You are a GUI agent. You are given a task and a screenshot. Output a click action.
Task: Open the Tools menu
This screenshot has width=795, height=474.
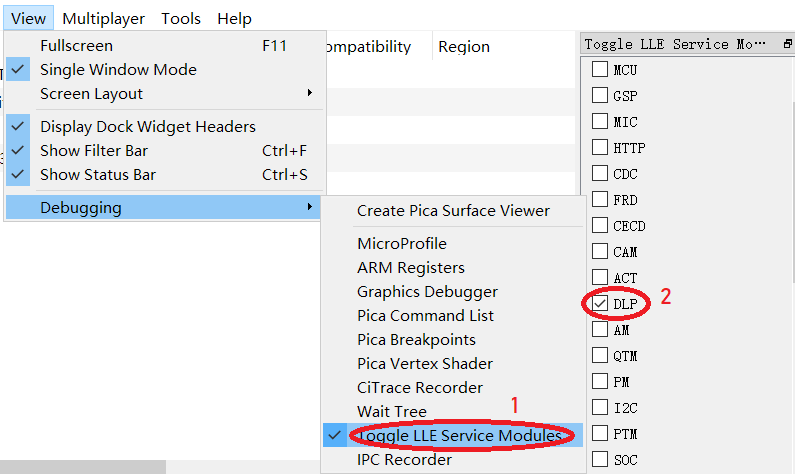point(181,18)
